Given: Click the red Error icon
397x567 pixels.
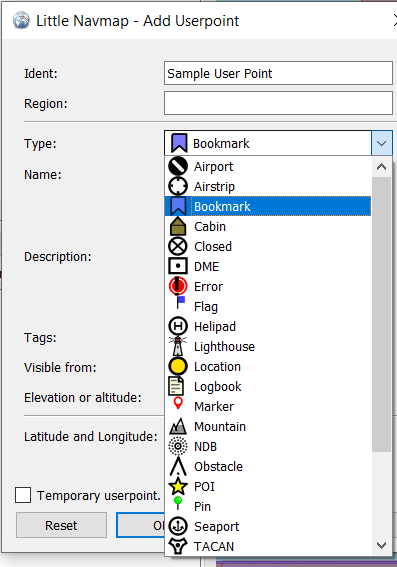Looking at the screenshot, I should (x=178, y=286).
